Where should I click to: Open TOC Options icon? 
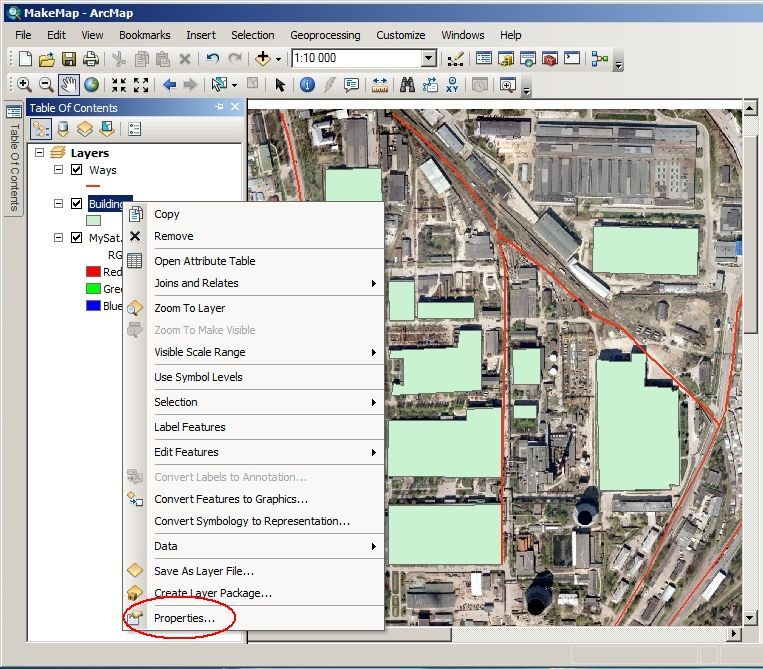[x=134, y=129]
